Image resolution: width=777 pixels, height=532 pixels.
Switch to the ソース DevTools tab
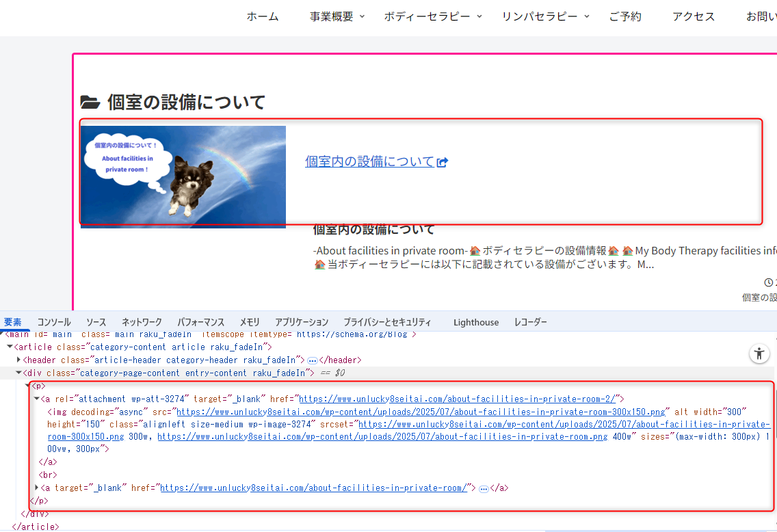tap(96, 322)
